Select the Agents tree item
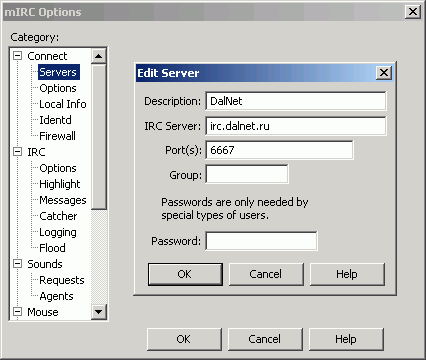Viewport: 426px width, 360px height. [x=56, y=296]
